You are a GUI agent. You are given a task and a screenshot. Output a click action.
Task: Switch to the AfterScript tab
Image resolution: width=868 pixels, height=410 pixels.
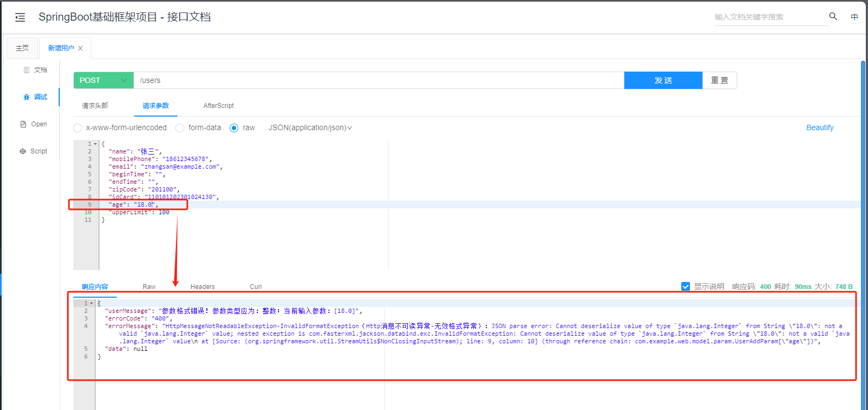(x=219, y=106)
